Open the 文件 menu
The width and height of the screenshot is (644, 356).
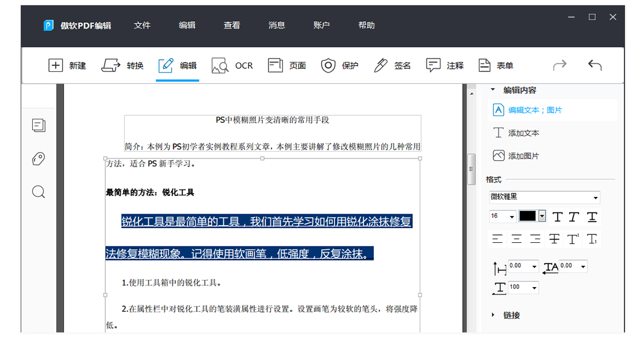(142, 25)
